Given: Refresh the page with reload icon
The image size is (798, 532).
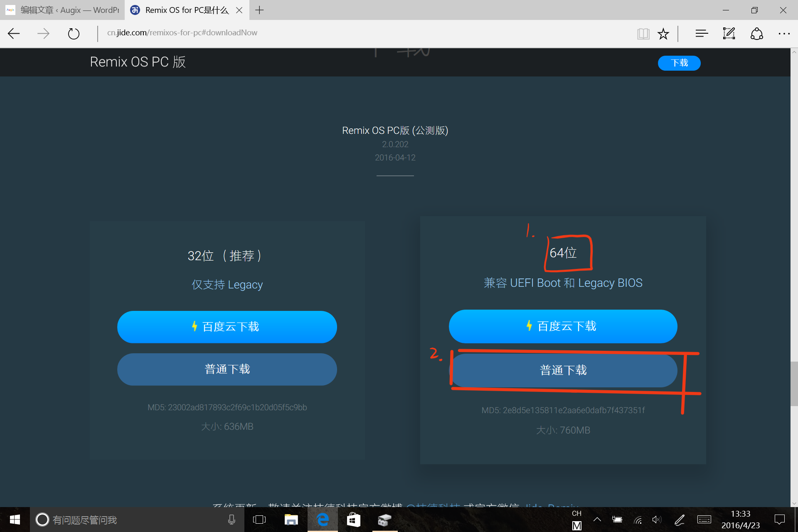Looking at the screenshot, I should coord(74,33).
